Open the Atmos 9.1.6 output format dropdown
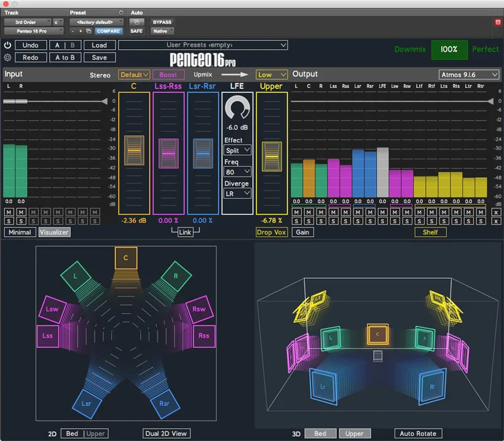 pos(469,74)
